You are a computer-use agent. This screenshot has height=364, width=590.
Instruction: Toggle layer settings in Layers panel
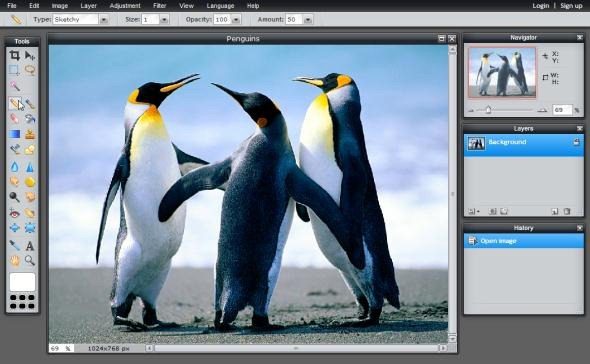click(x=473, y=212)
